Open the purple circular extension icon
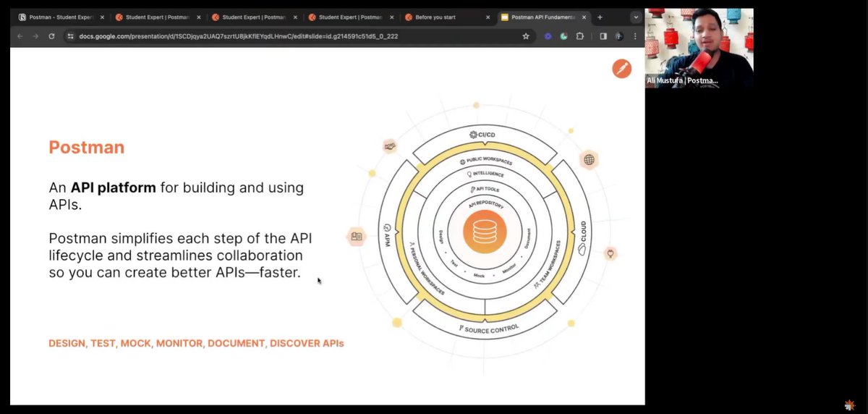The height and width of the screenshot is (414, 868). [548, 35]
